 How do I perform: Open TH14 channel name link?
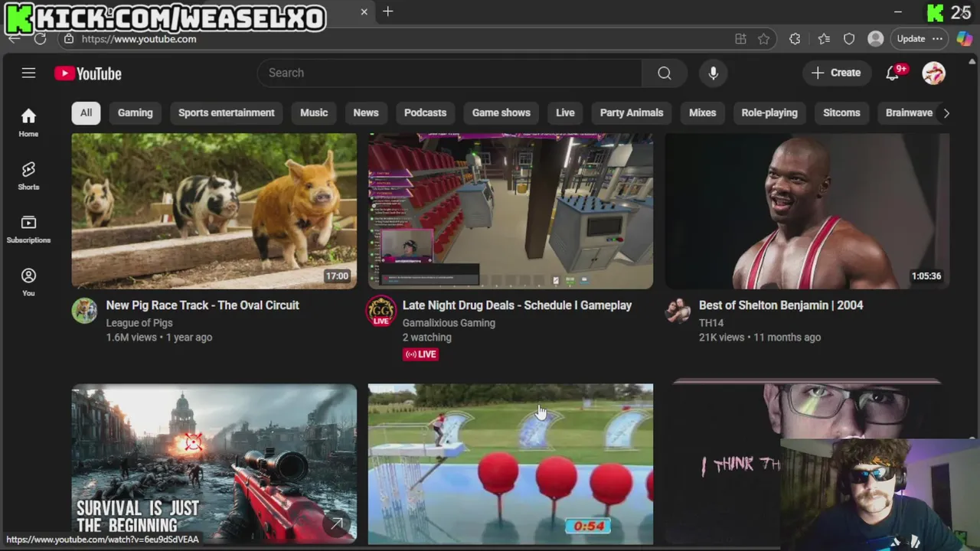click(711, 323)
